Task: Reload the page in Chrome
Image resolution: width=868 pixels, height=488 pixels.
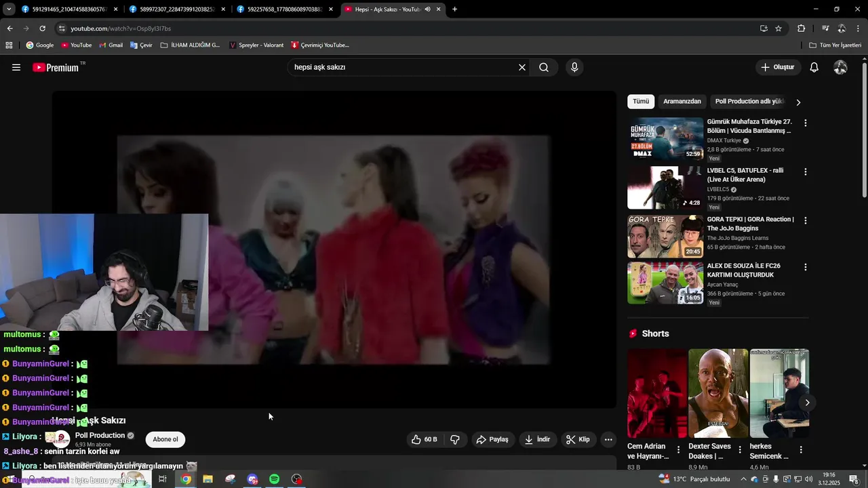Action: click(42, 28)
